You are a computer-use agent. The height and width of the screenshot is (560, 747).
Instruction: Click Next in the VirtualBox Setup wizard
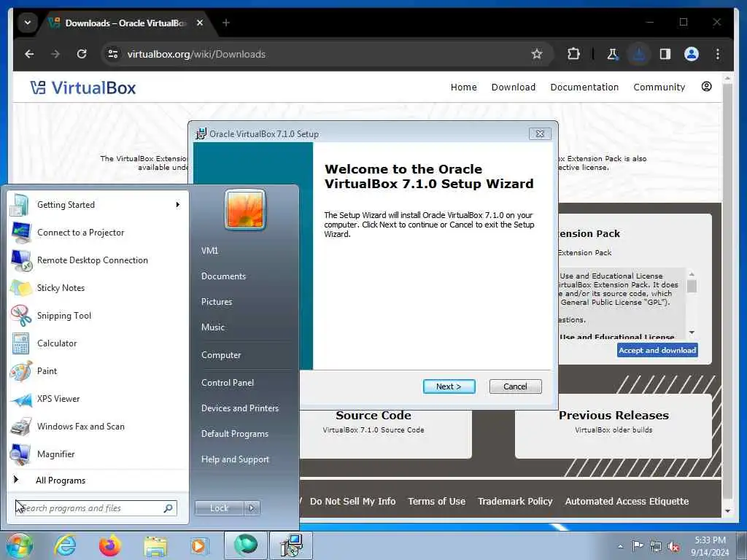[x=449, y=386]
